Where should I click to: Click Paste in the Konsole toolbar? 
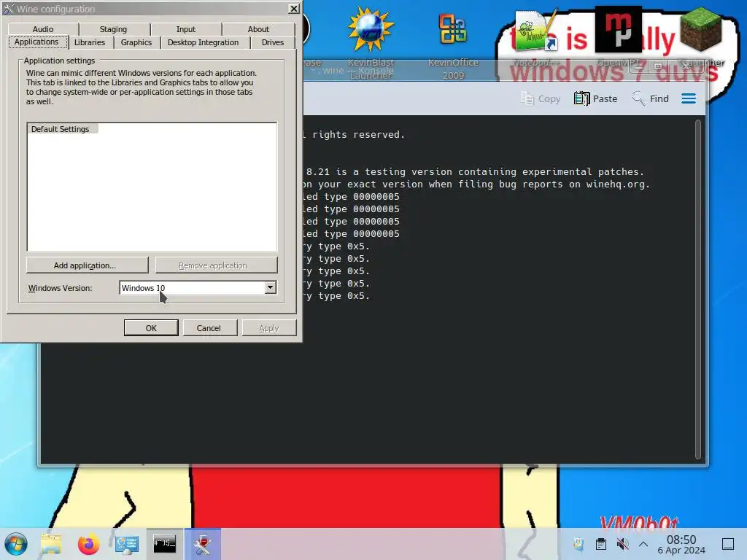(595, 98)
